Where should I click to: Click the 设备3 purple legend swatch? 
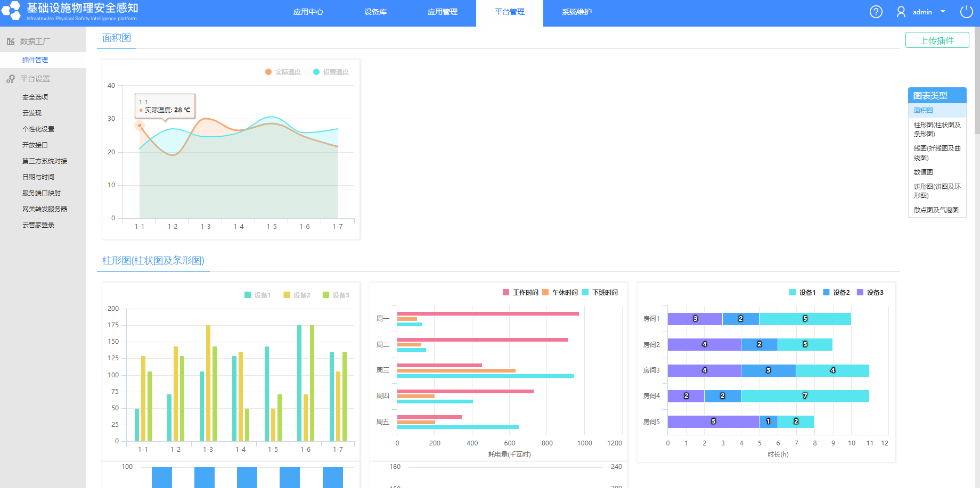[x=860, y=292]
